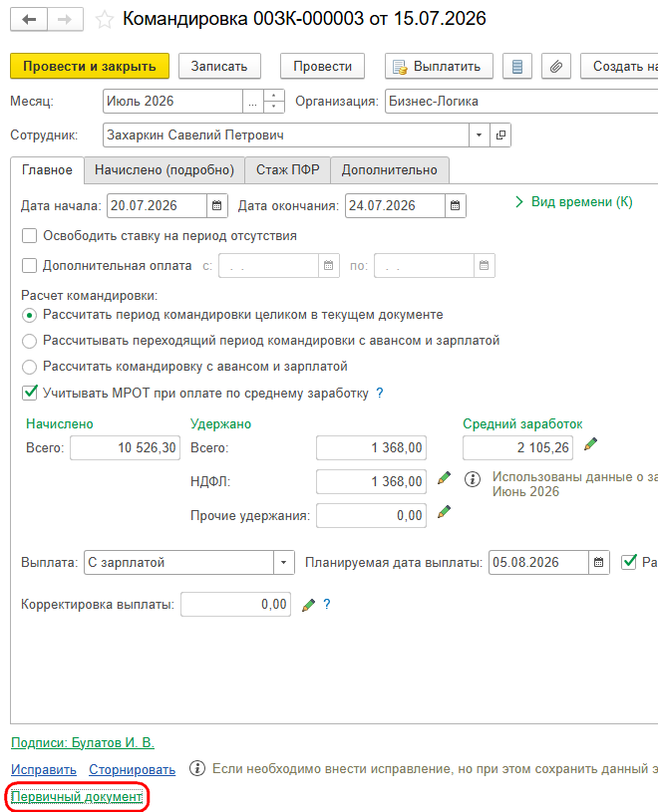
Task: Add document to favorites with star icon
Action: click(104, 20)
